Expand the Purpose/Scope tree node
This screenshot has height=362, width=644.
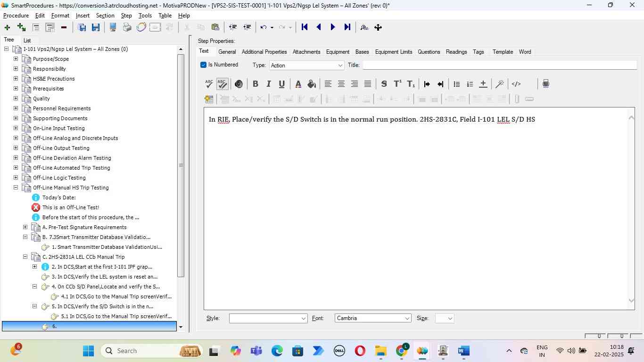click(x=16, y=59)
